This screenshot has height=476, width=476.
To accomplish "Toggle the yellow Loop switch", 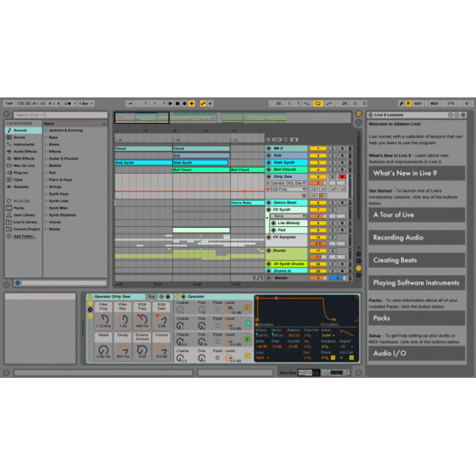I will point(318,103).
